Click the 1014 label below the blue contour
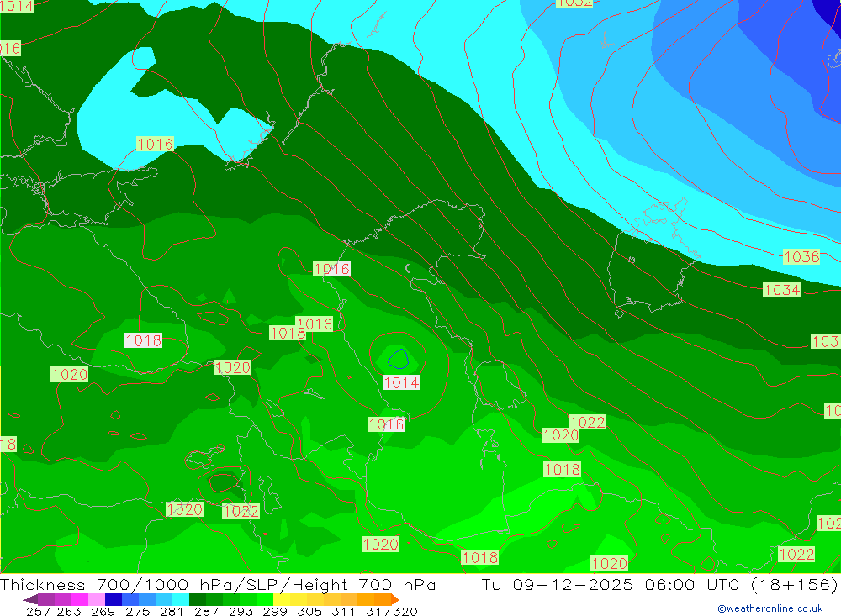This screenshot has width=841, height=616. tap(401, 382)
